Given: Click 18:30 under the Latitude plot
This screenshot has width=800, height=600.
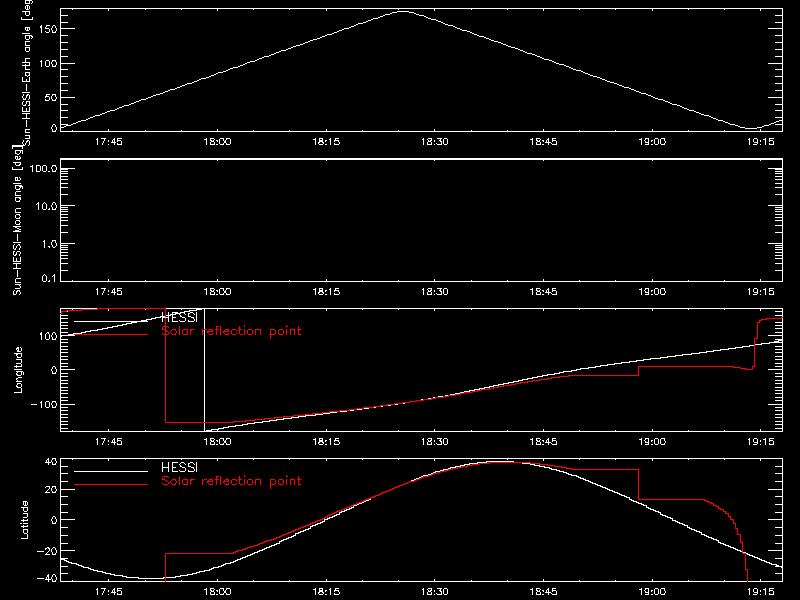Looking at the screenshot, I should click(x=435, y=592).
